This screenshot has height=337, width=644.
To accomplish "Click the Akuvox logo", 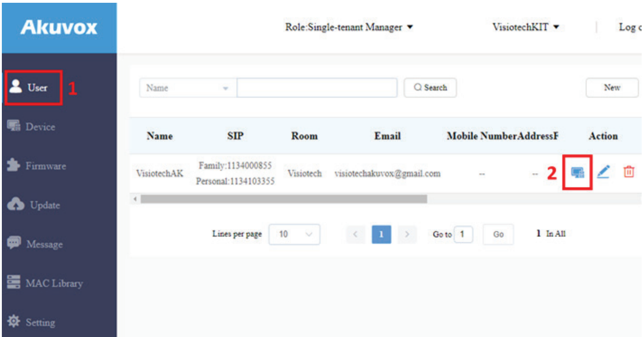I will click(59, 28).
